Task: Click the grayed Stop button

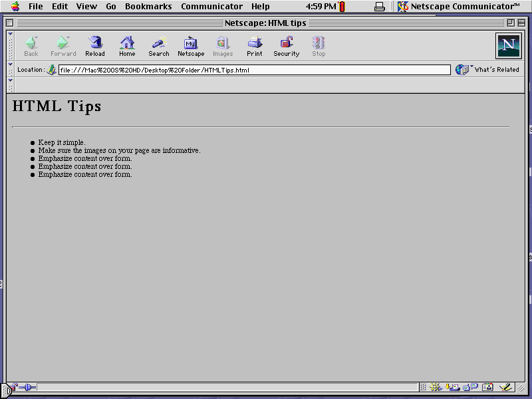Action: (318, 45)
